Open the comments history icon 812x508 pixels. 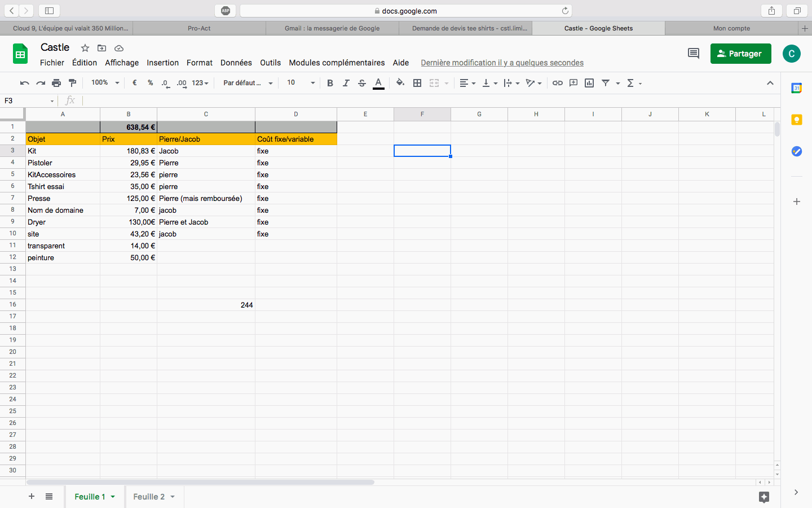pyautogui.click(x=694, y=54)
